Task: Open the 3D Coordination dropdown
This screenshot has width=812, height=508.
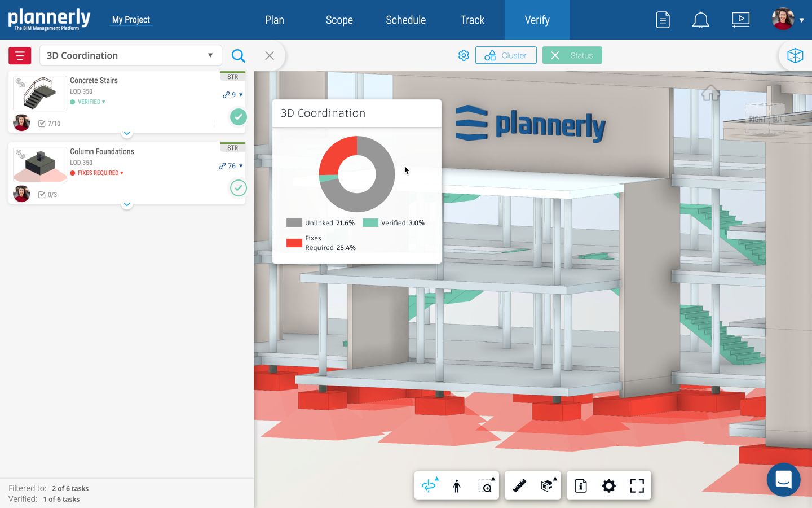Action: 131,55
